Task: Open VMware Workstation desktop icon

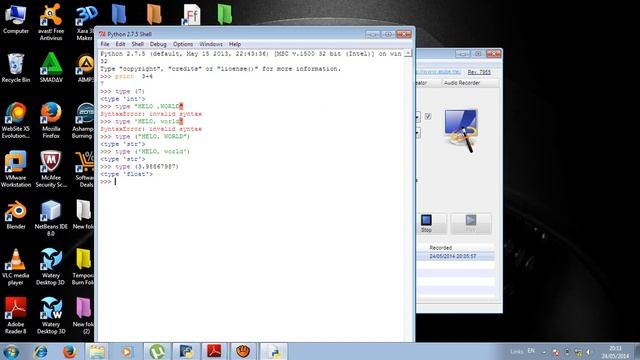Action: pyautogui.click(x=16, y=169)
